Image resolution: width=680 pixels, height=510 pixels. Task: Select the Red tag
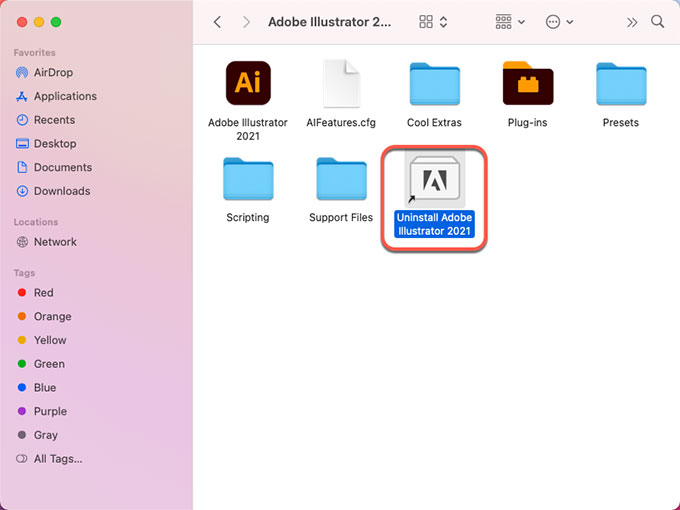point(35,293)
